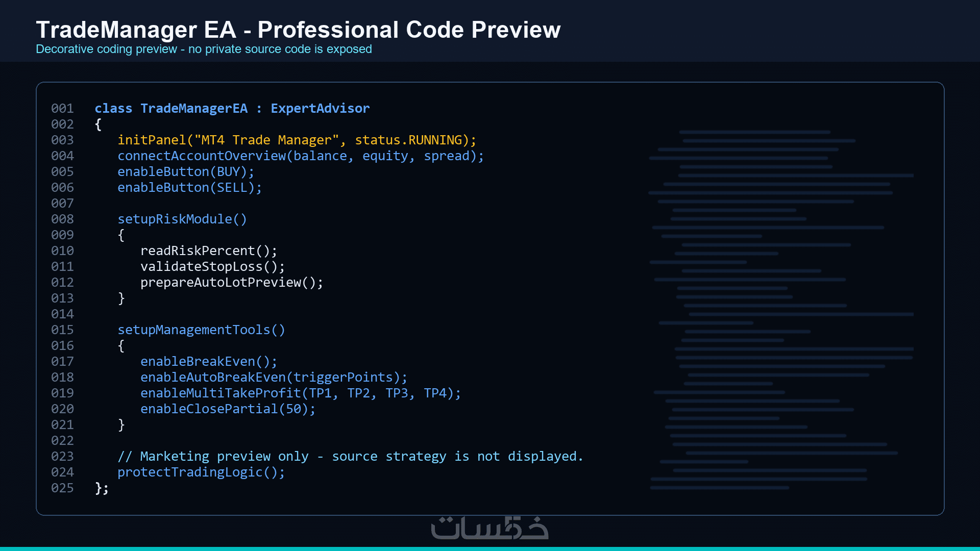Click the subtitle 'Decorative coding preview - no private source code is exposed'
980x551 pixels.
[x=204, y=49]
